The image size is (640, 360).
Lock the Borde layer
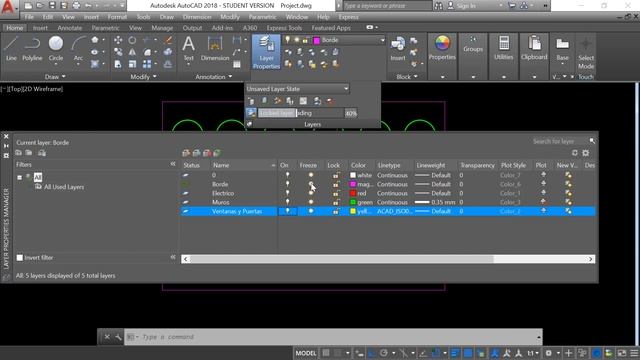(336, 184)
